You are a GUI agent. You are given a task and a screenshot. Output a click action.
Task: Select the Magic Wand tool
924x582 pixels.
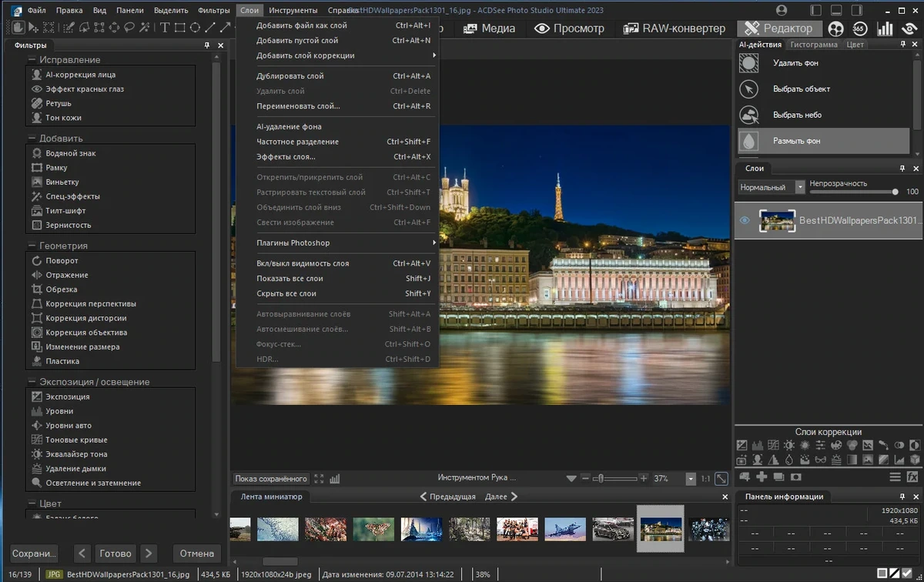[x=145, y=28]
